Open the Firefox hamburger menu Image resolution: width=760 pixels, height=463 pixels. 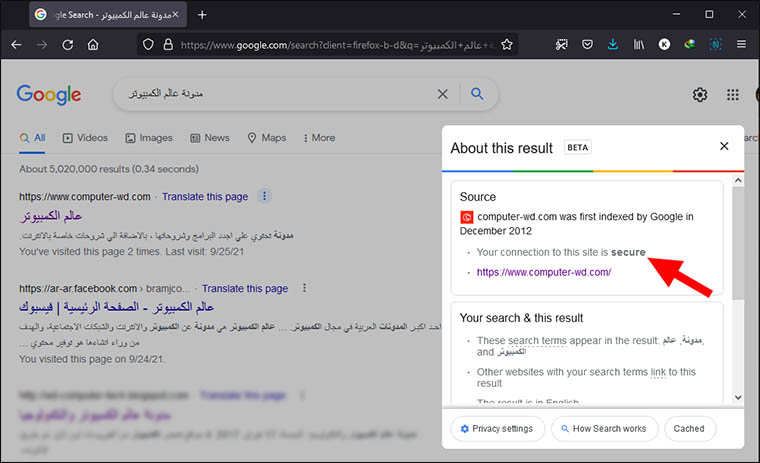(x=741, y=45)
